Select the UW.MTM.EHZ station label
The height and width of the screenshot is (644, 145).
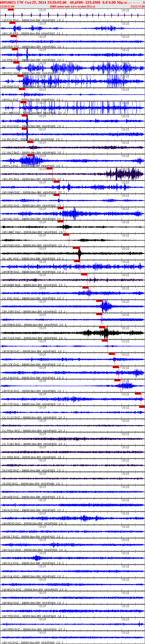tap(33, 272)
